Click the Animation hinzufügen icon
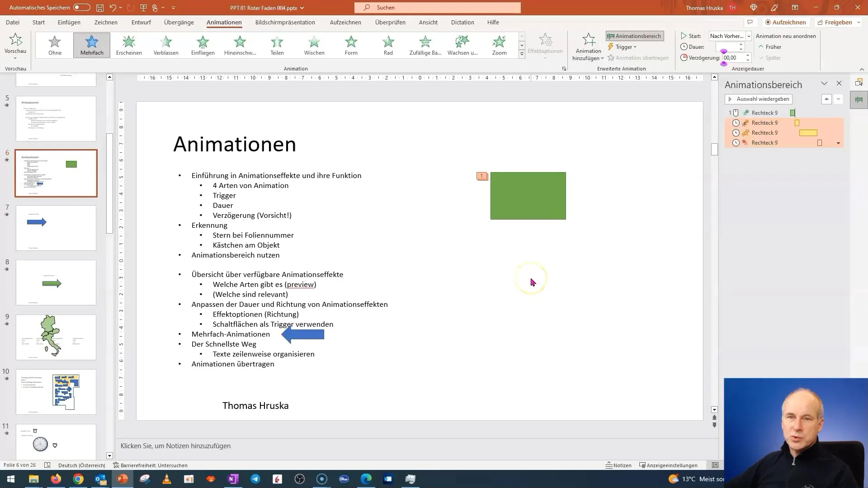The height and width of the screenshot is (488, 868). point(588,47)
